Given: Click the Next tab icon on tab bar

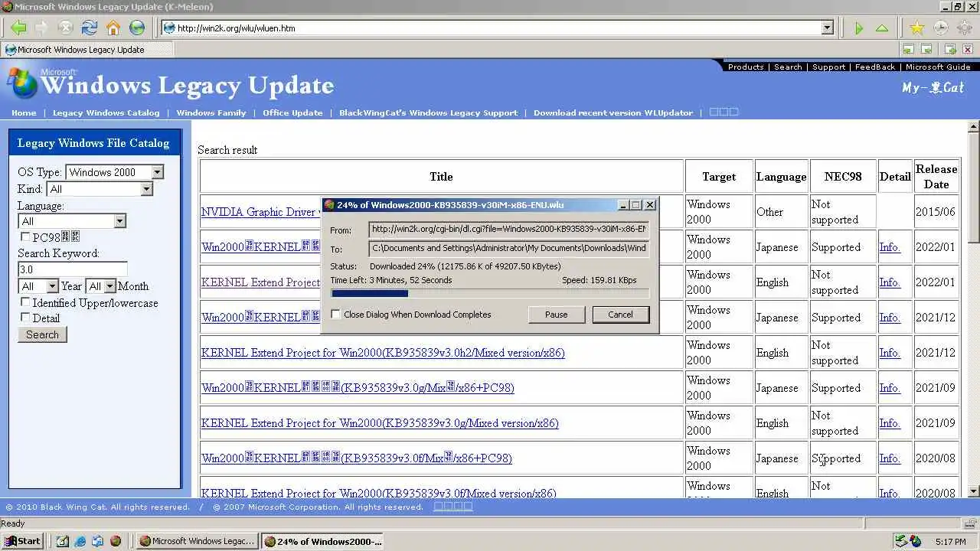Looking at the screenshot, I should (926, 50).
